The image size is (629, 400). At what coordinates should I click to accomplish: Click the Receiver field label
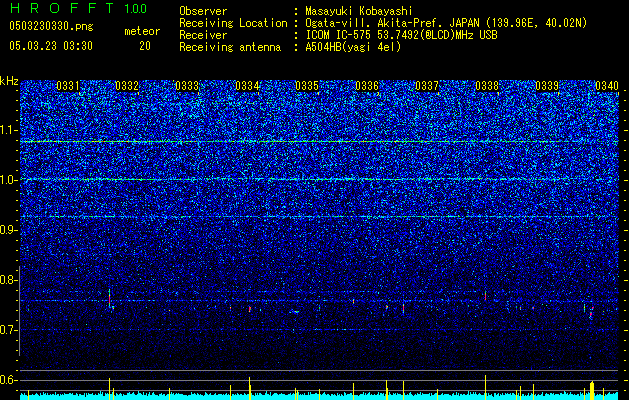pos(203,35)
